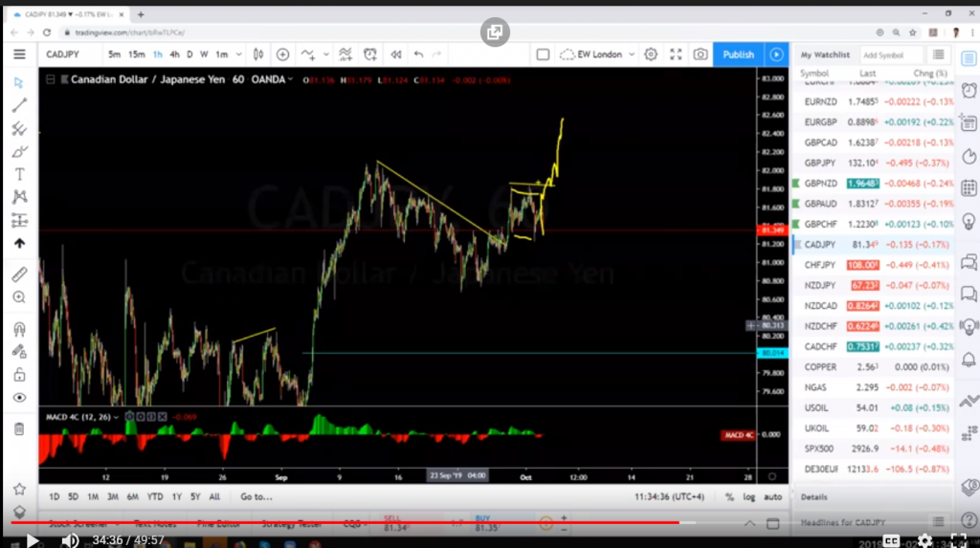
Task: Select the 1D date range
Action: pyautogui.click(x=55, y=496)
